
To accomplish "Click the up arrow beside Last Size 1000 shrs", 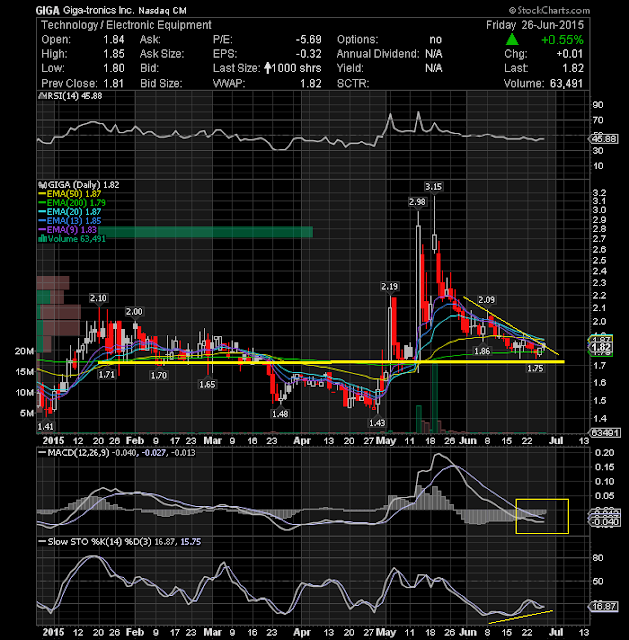I will tap(267, 68).
